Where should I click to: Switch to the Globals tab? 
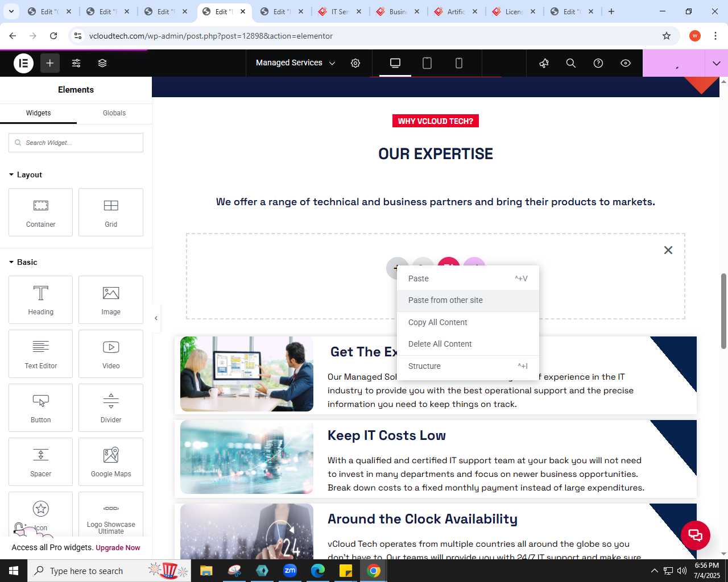(x=114, y=113)
